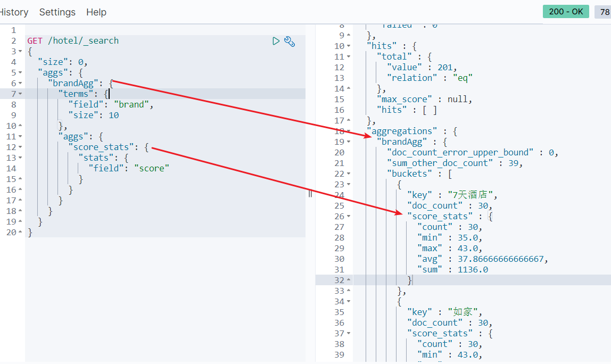Click the "avg" : 37.86666666666667 line
This screenshot has width=611, height=364.
pyautogui.click(x=482, y=259)
